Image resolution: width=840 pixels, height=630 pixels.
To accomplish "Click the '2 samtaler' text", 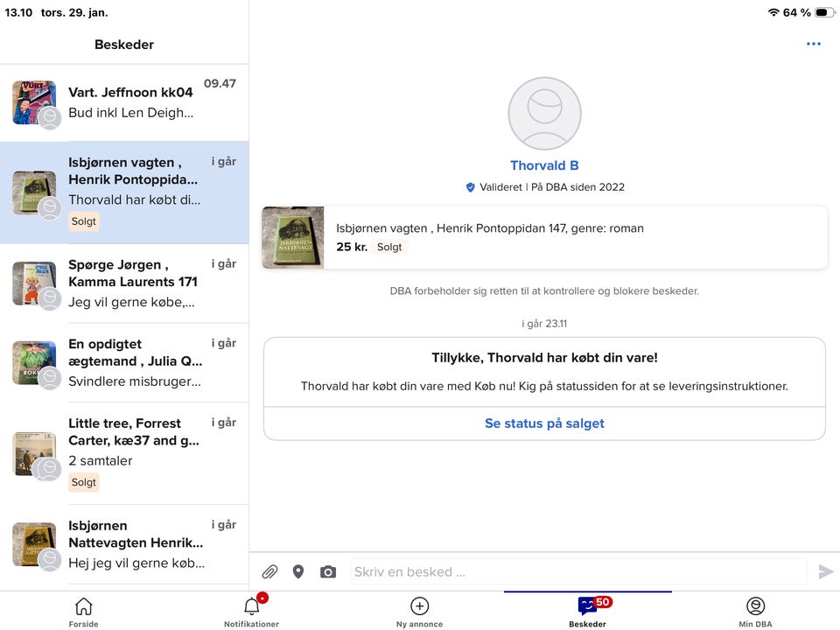I will [x=100, y=461].
